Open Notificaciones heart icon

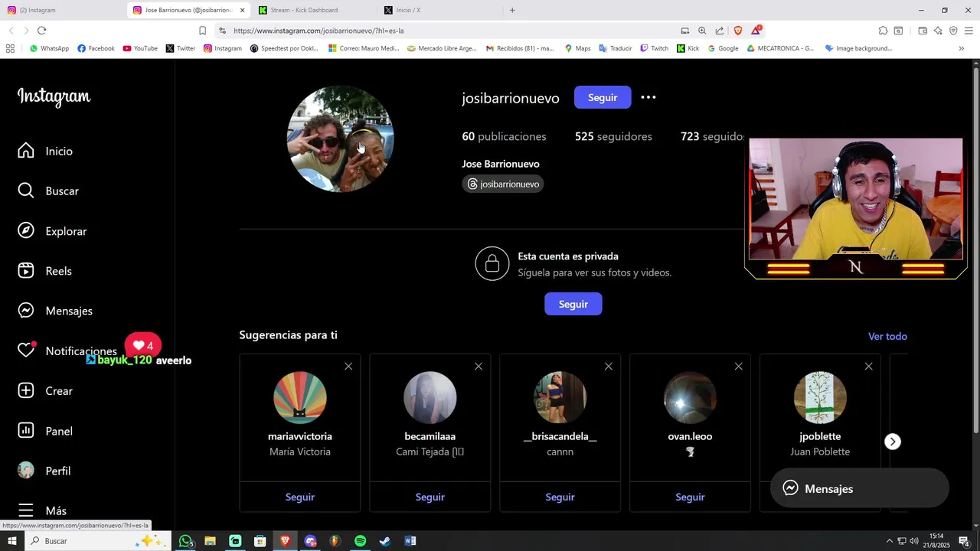click(x=26, y=350)
